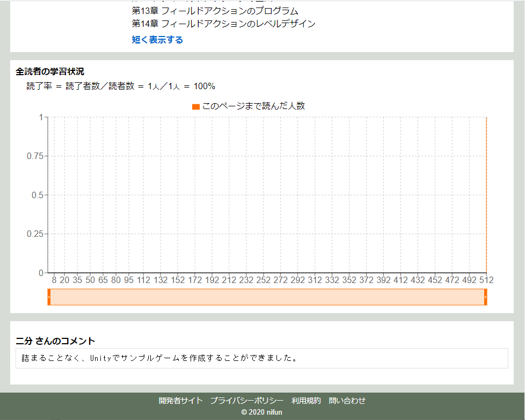View the 利用規約 terms page
This screenshot has width=525, height=420.
click(x=305, y=400)
